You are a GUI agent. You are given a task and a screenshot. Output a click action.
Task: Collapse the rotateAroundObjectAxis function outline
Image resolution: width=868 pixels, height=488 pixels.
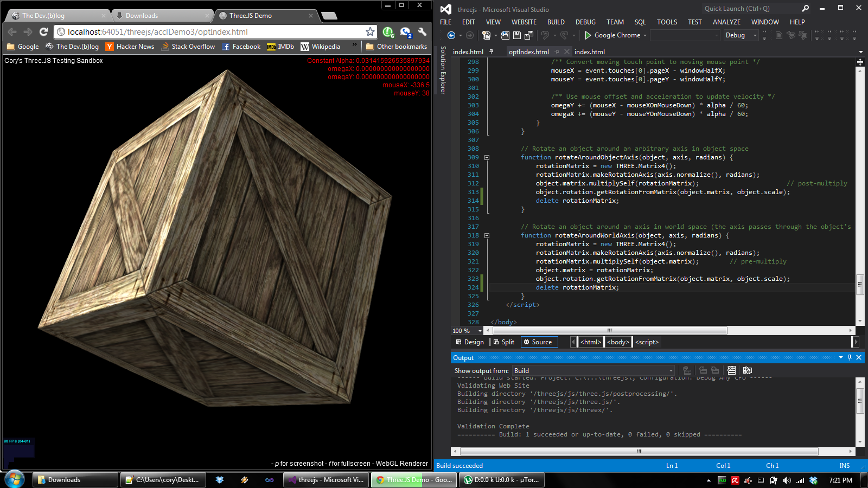tap(487, 157)
